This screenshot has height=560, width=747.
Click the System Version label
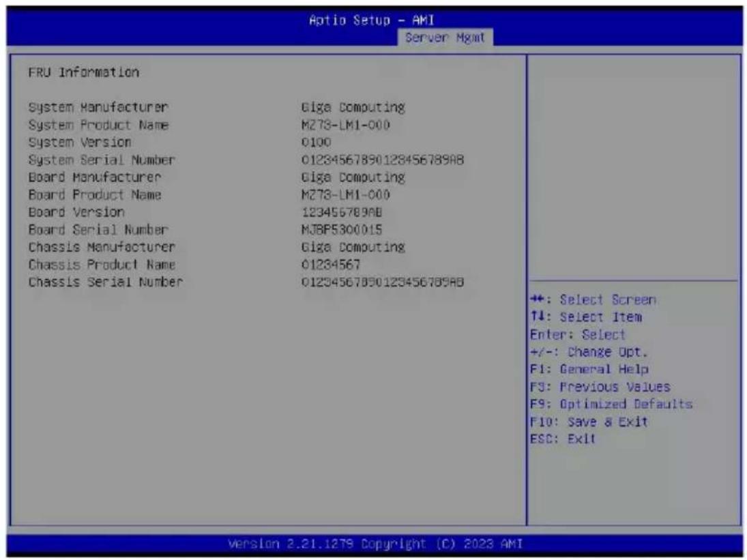click(x=80, y=143)
